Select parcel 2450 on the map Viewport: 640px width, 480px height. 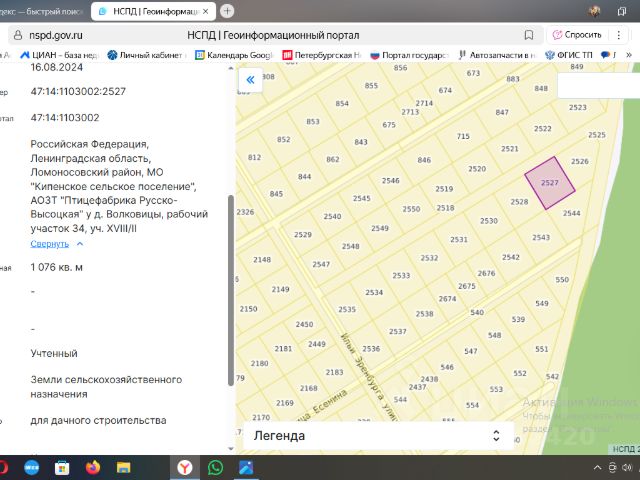coord(304,324)
